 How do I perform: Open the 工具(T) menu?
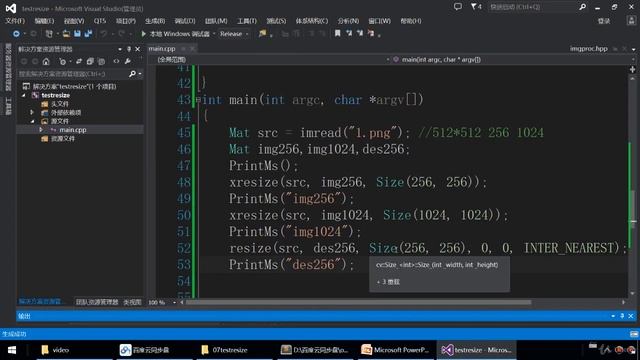247,21
